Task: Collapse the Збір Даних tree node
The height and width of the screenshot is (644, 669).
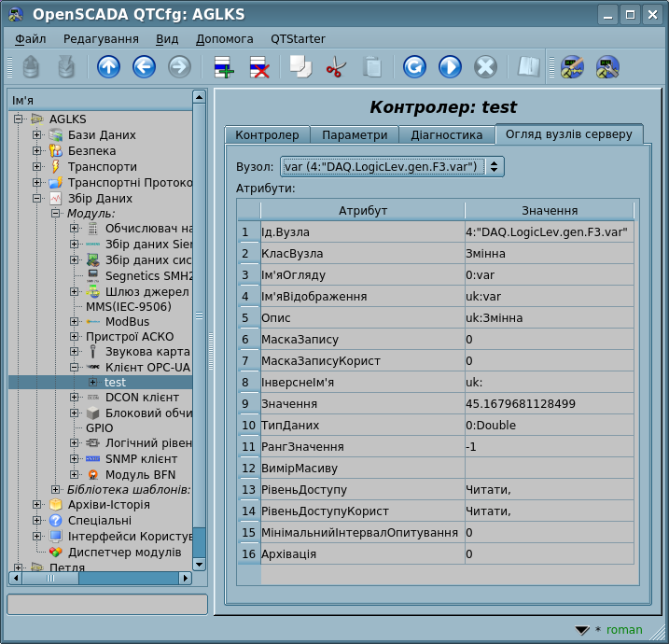Action: click(37, 199)
